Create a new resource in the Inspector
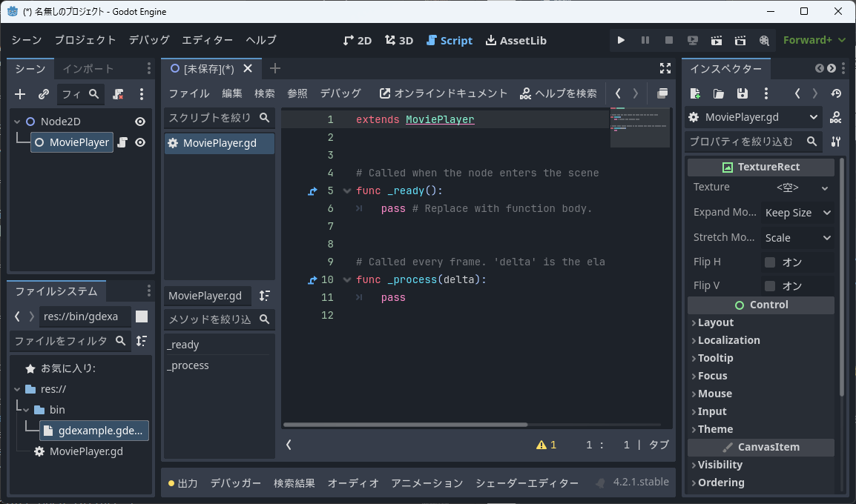This screenshot has width=856, height=504. [x=695, y=94]
